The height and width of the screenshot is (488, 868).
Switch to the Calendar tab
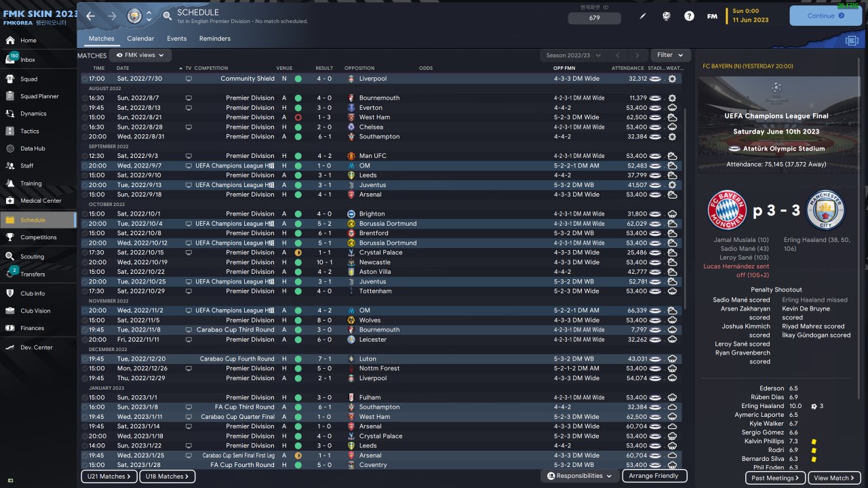(x=140, y=39)
